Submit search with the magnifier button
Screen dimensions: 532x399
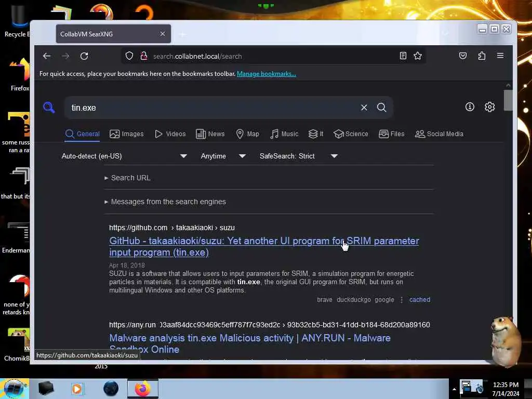[382, 108]
